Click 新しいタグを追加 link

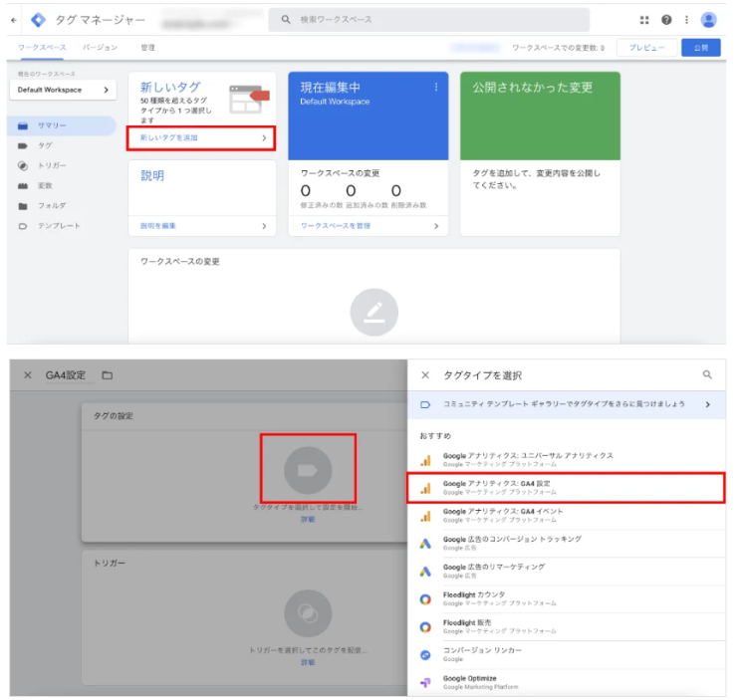(202, 138)
